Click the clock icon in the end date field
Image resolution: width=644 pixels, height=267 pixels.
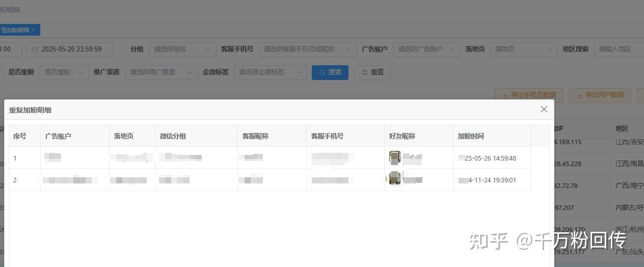click(35, 49)
